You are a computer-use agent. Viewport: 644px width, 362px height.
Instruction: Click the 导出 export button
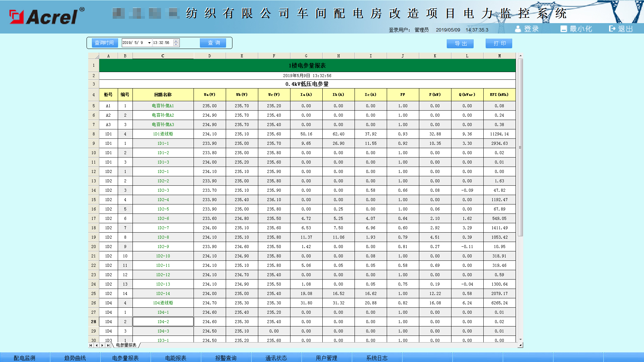point(460,44)
